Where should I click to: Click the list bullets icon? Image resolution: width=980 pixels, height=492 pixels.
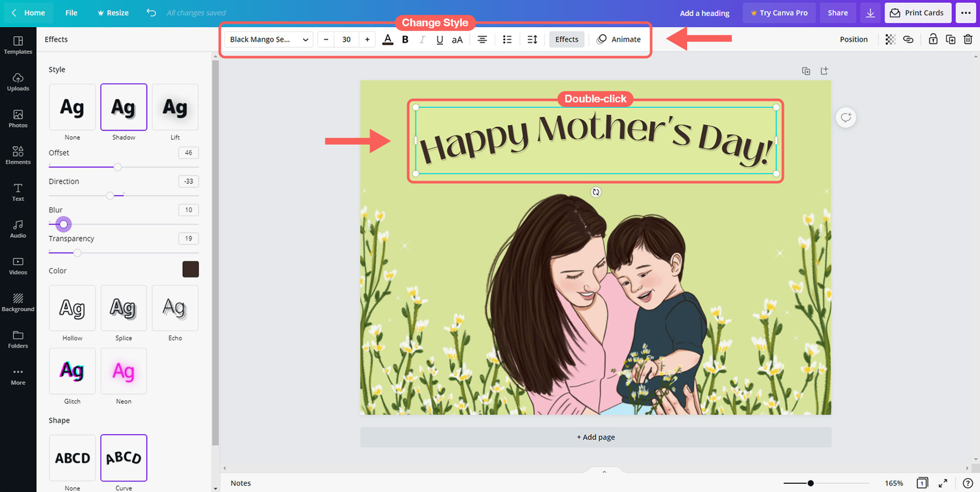click(x=507, y=39)
